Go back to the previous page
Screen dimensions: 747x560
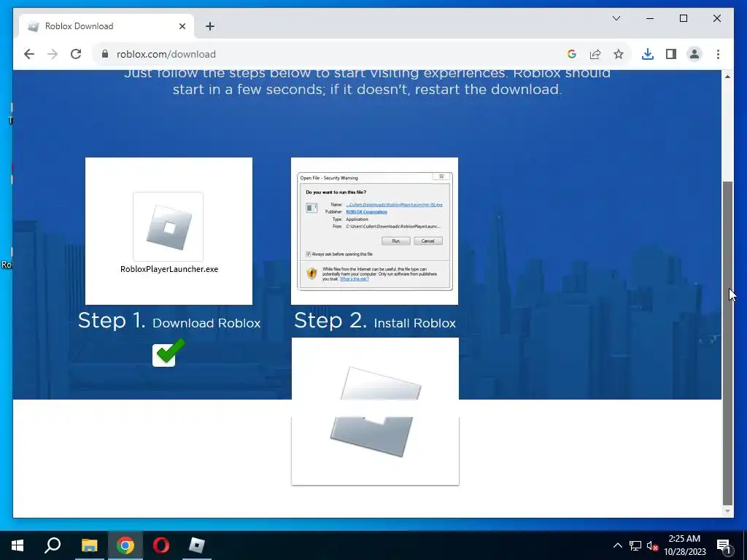tap(29, 54)
